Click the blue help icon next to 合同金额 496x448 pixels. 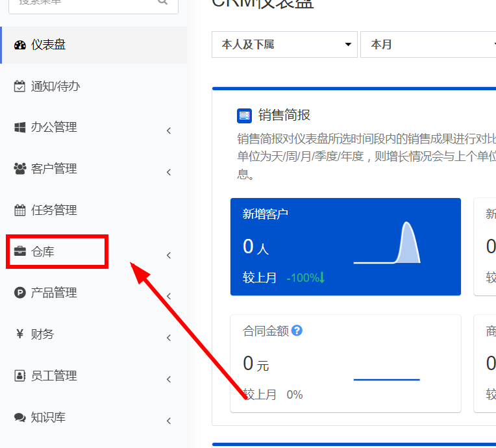pos(297,330)
